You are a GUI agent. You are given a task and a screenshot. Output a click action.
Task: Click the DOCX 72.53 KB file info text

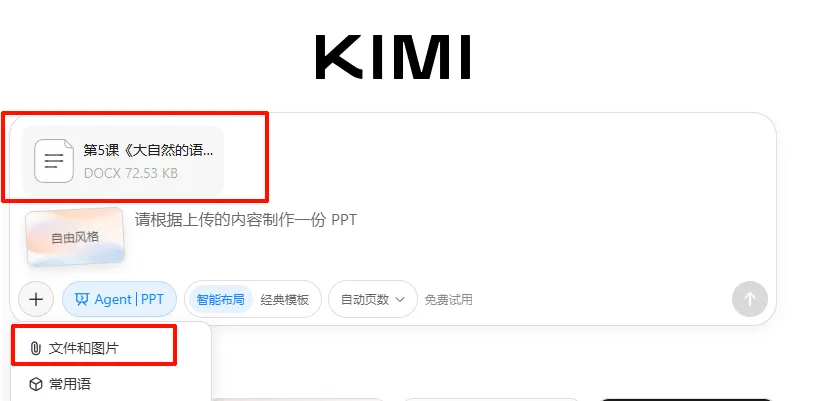pyautogui.click(x=131, y=173)
